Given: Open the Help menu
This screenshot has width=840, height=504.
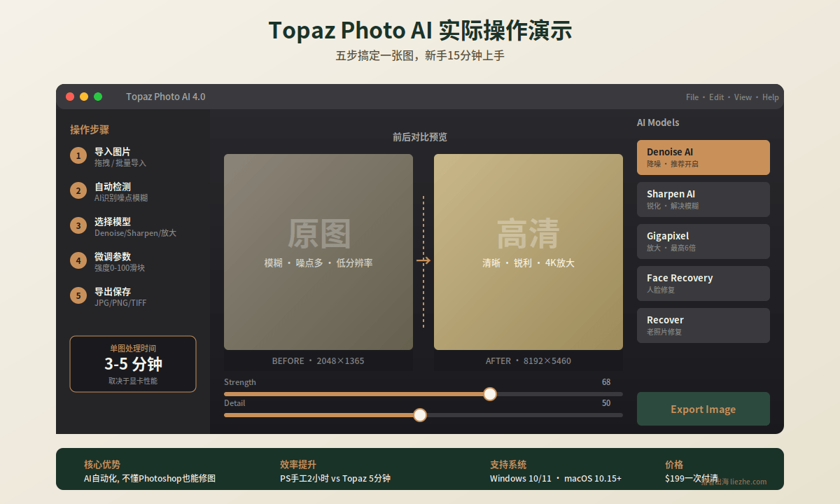Looking at the screenshot, I should pos(770,97).
